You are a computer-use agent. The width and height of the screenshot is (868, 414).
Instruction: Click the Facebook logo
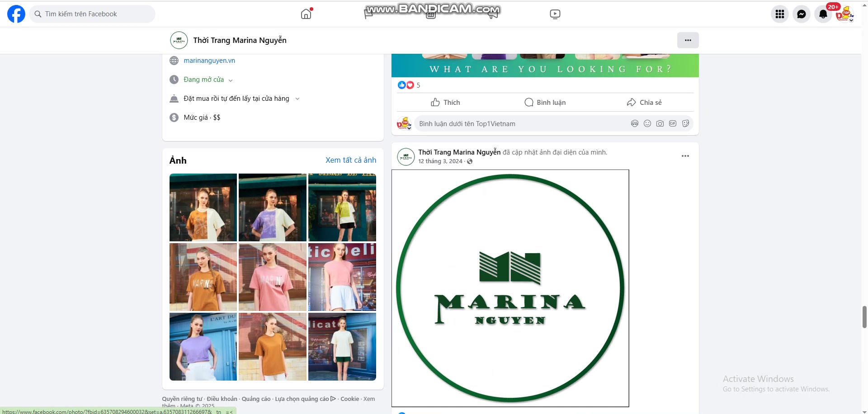point(16,14)
